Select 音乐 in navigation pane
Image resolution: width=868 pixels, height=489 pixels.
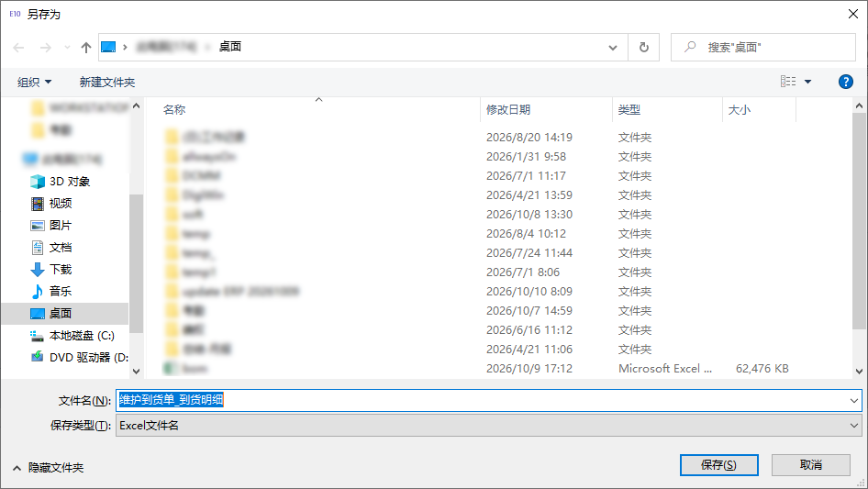[61, 292]
